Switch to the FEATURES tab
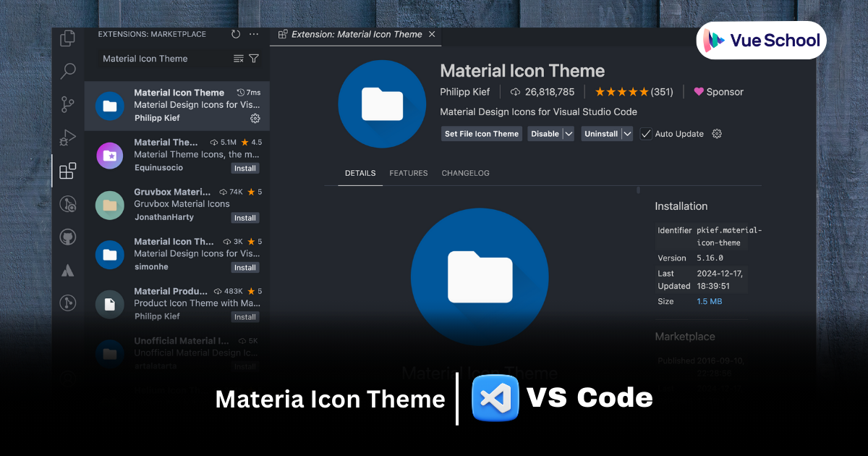 coord(409,173)
